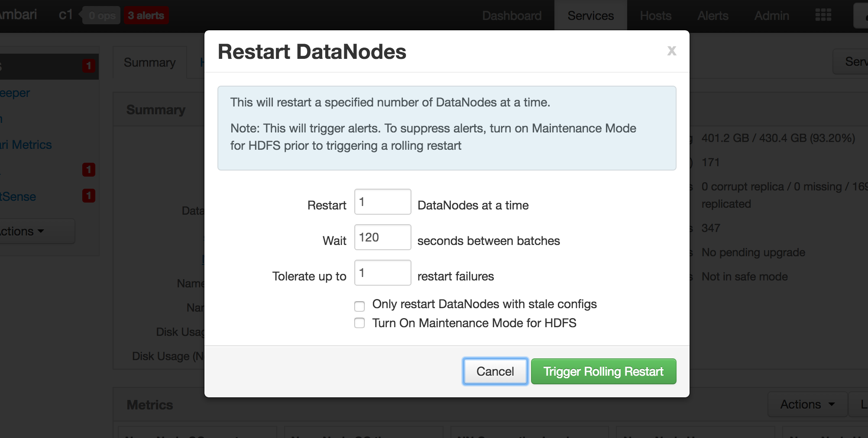Cancel the rolling restart dialog
This screenshot has width=868, height=438.
pyautogui.click(x=495, y=371)
